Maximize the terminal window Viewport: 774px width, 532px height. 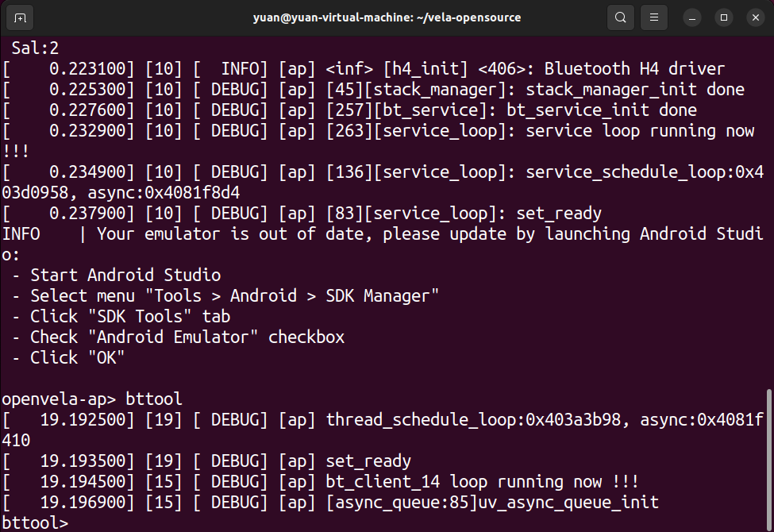(722, 17)
